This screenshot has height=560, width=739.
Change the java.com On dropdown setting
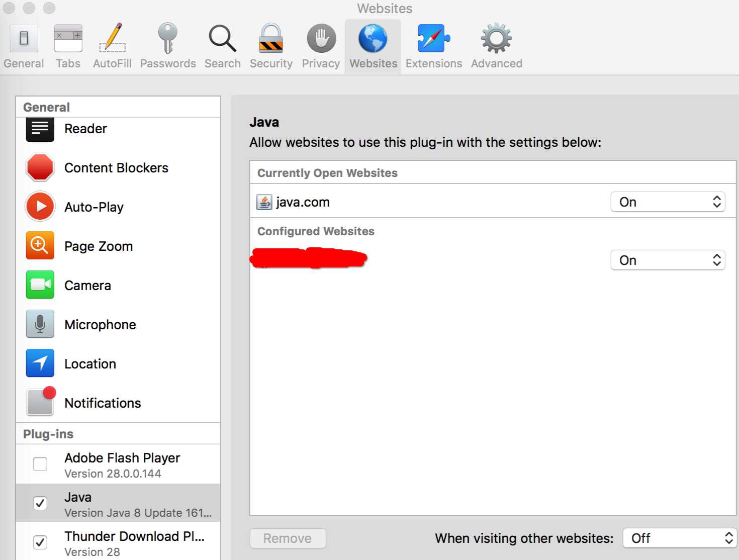tap(668, 202)
